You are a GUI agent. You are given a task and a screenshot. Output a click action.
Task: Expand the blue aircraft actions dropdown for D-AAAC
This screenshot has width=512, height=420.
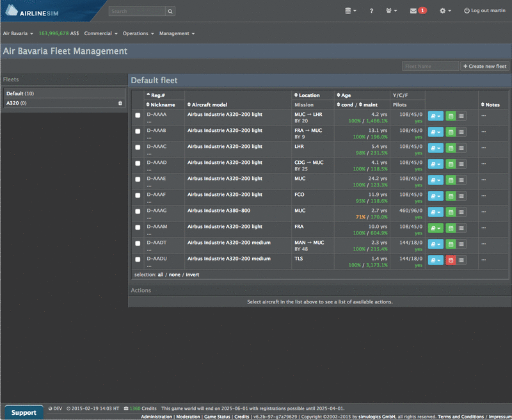click(437, 147)
